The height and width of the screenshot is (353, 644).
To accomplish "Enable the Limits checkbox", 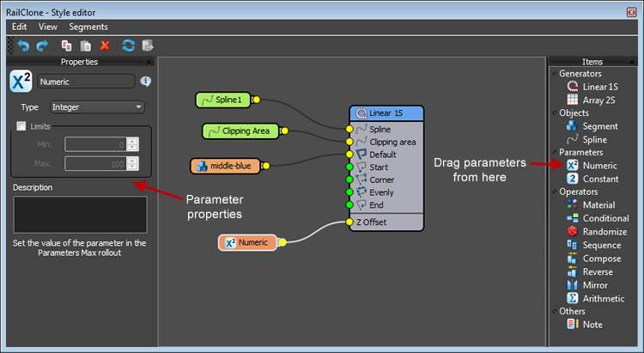I will point(21,126).
